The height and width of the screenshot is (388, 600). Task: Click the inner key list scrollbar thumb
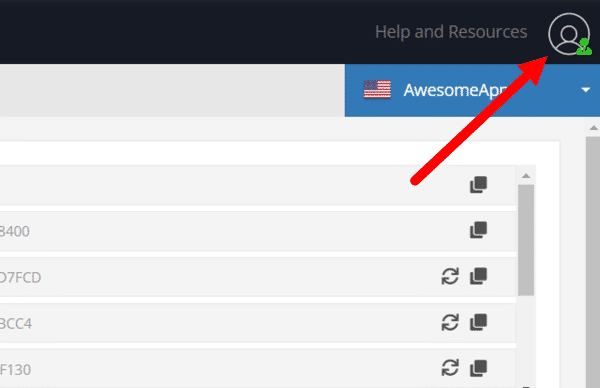(x=526, y=240)
